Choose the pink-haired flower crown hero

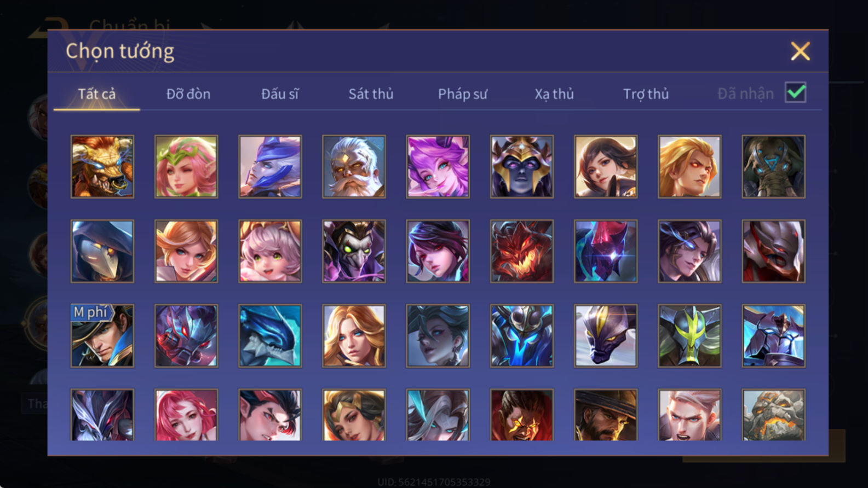click(186, 166)
